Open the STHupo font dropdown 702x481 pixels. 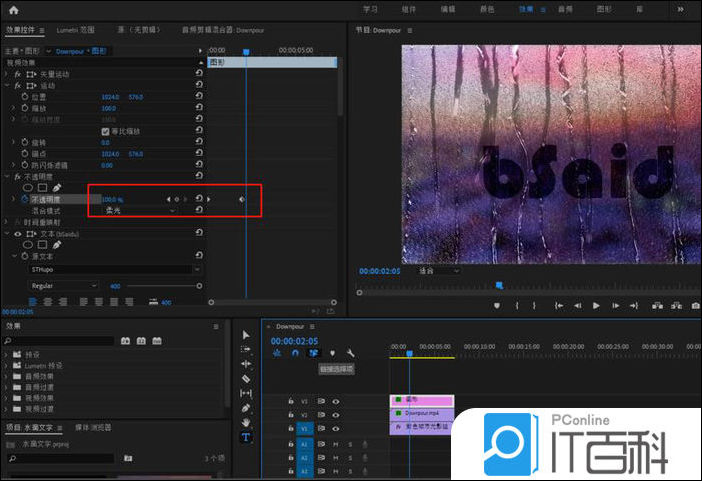(x=113, y=269)
